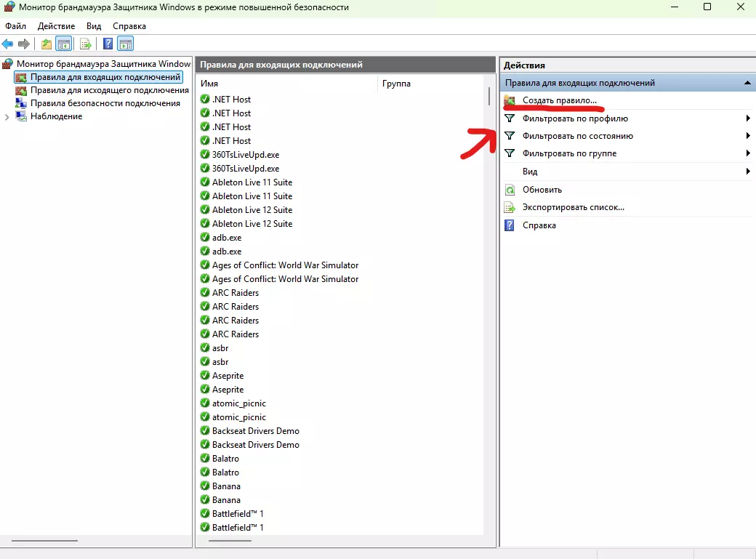This screenshot has width=756, height=559.
Task: Click the outbound rules tree node icon
Action: click(x=21, y=90)
